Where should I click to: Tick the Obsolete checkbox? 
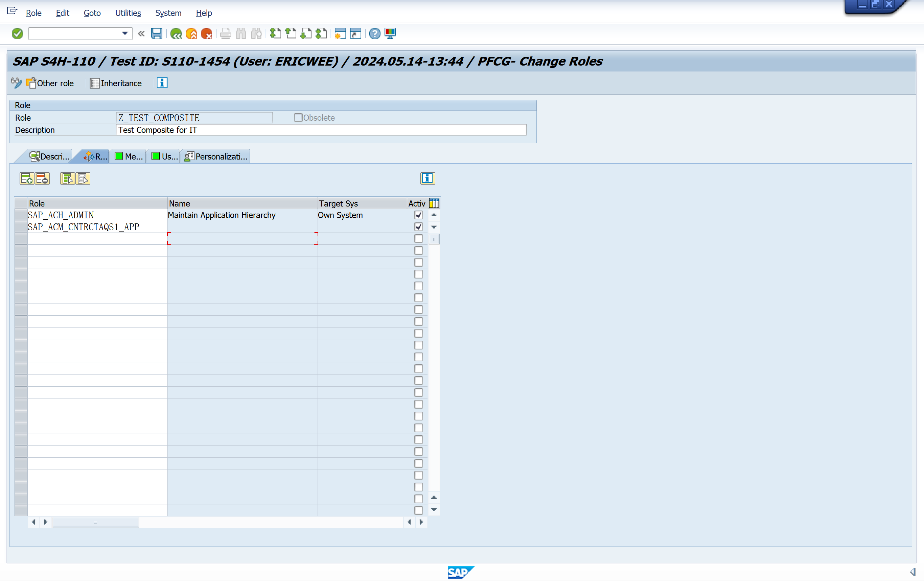(x=298, y=118)
